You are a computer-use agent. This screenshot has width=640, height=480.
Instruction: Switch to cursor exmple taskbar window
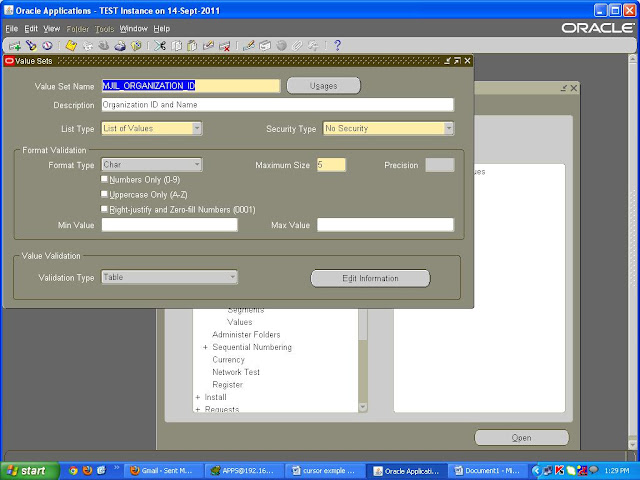tap(324, 471)
